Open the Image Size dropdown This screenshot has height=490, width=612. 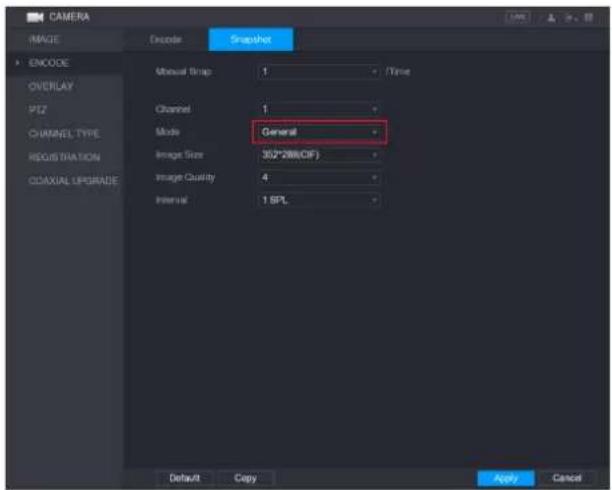pos(318,155)
